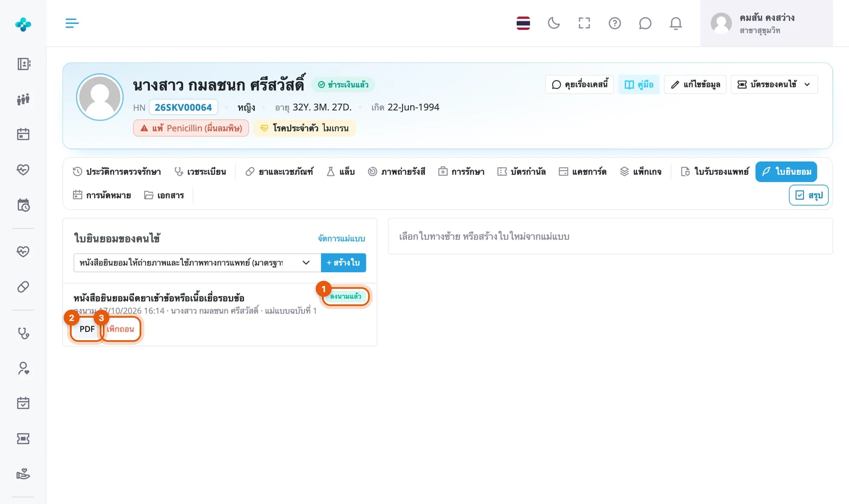Image resolution: width=849 pixels, height=504 pixels.
Task: Switch to เอกสาร tab
Action: coord(164,195)
